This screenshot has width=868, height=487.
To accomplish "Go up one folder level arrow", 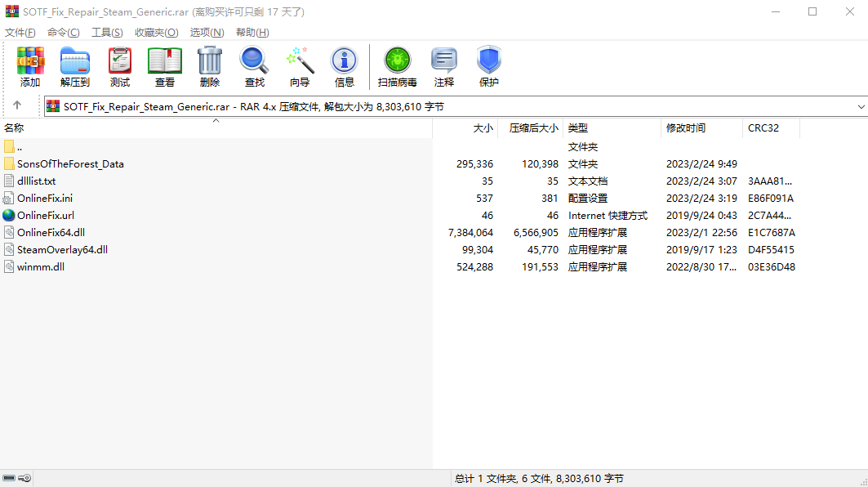I will (x=17, y=105).
